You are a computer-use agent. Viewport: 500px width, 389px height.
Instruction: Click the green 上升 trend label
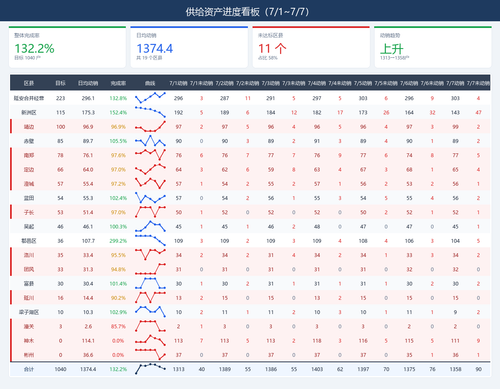pos(392,49)
